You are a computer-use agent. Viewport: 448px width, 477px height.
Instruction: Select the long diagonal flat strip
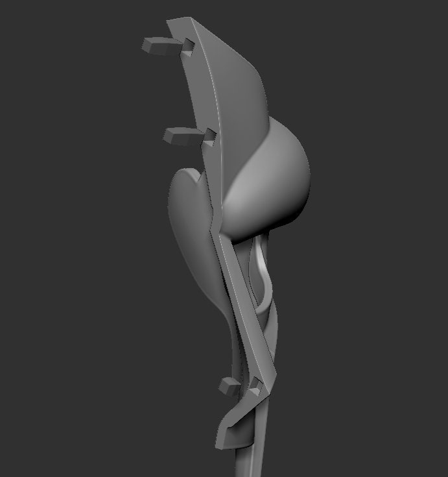(243, 304)
